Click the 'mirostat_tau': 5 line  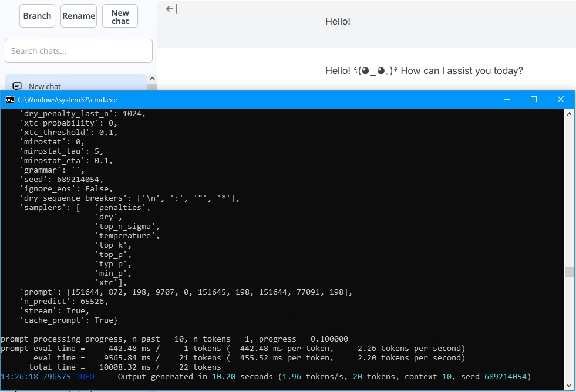62,151
